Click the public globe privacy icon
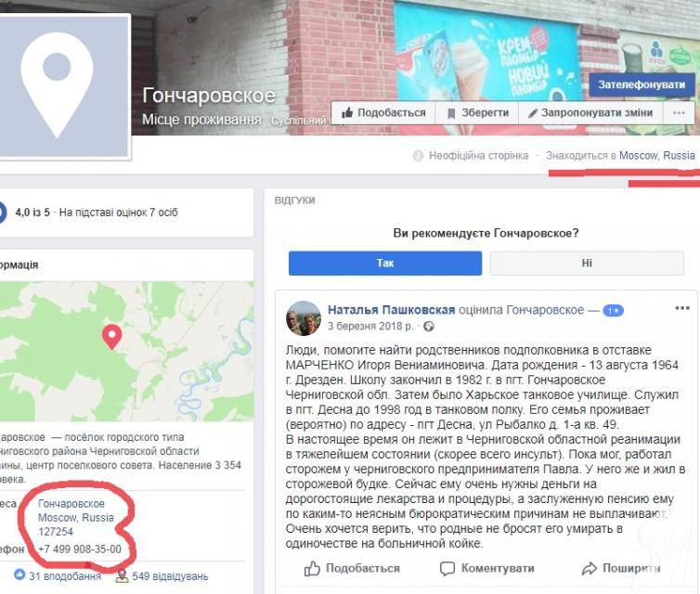The width and height of the screenshot is (700, 594). pyautogui.click(x=429, y=327)
